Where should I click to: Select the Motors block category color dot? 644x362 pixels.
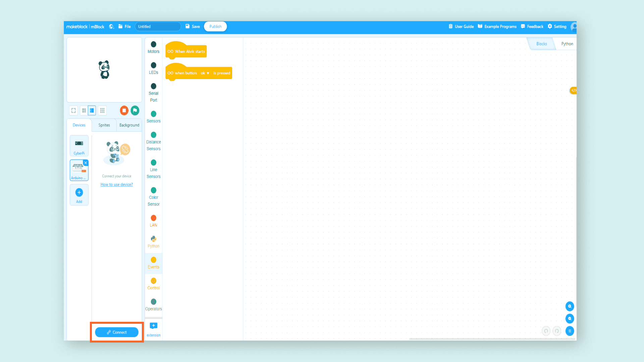154,44
